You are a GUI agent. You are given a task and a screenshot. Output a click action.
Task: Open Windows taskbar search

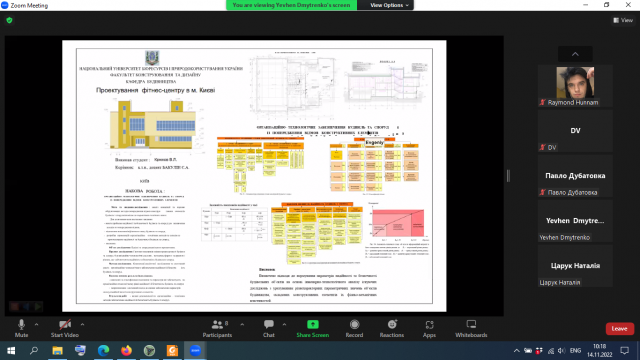coord(34,351)
